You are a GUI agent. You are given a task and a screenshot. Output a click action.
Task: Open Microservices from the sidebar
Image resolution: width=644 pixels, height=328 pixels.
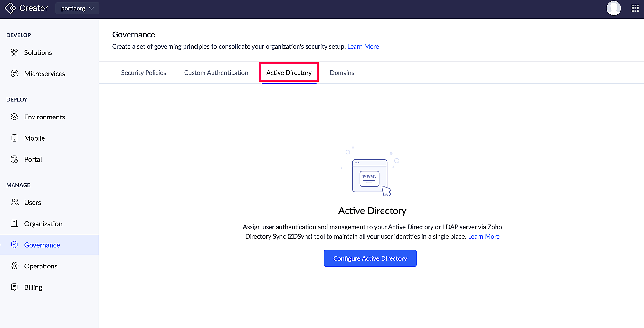[x=45, y=74]
